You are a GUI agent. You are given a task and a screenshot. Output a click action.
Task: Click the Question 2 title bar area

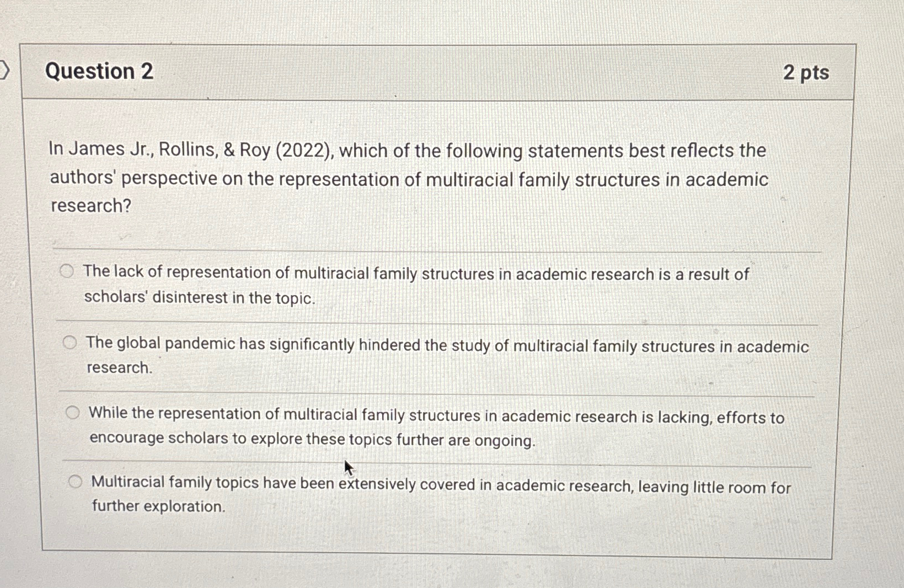pos(436,72)
